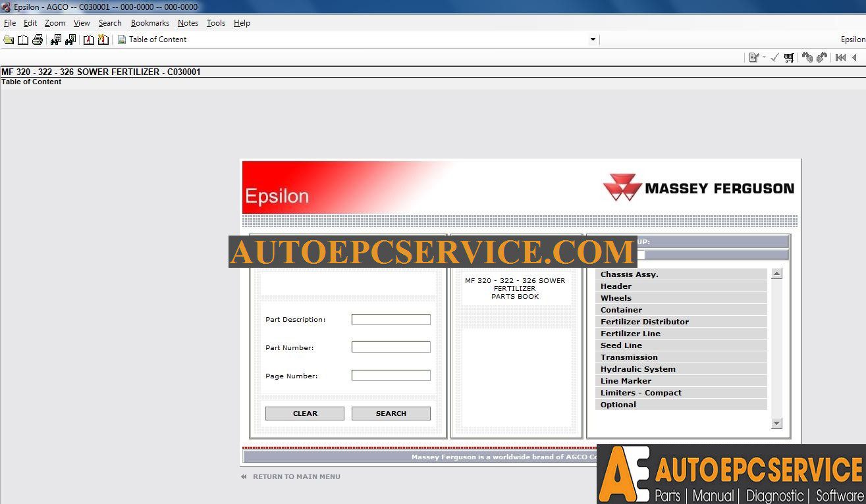
Task: Click group list scroll down arrow
Action: point(776,423)
